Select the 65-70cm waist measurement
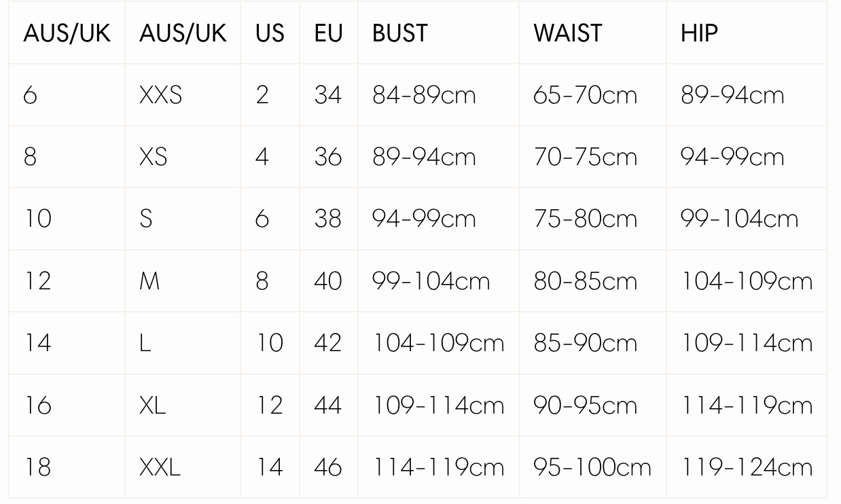 pos(585,95)
